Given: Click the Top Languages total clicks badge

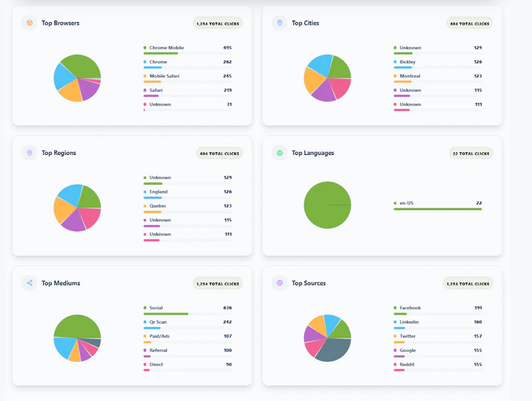Looking at the screenshot, I should click(x=471, y=154).
